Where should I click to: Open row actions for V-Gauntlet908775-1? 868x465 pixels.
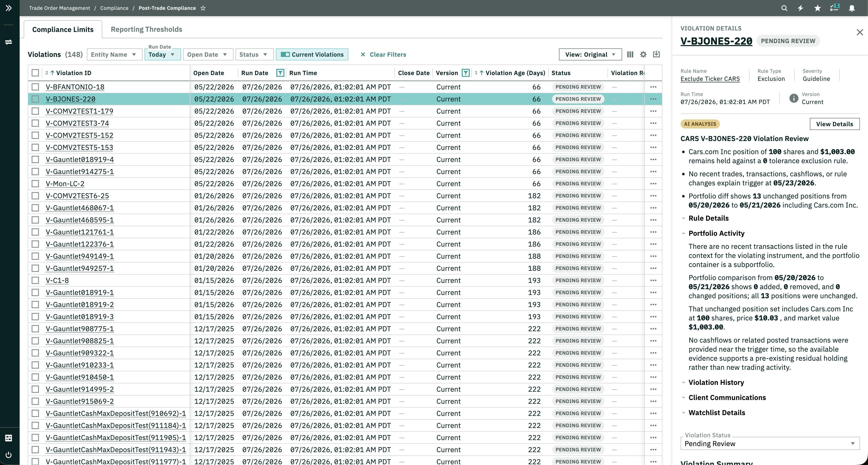(653, 329)
